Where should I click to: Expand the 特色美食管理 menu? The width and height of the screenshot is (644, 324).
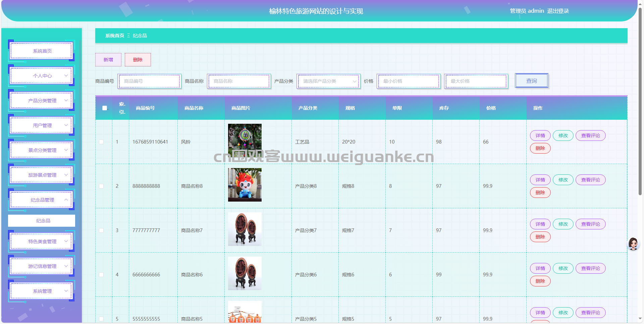tap(42, 241)
